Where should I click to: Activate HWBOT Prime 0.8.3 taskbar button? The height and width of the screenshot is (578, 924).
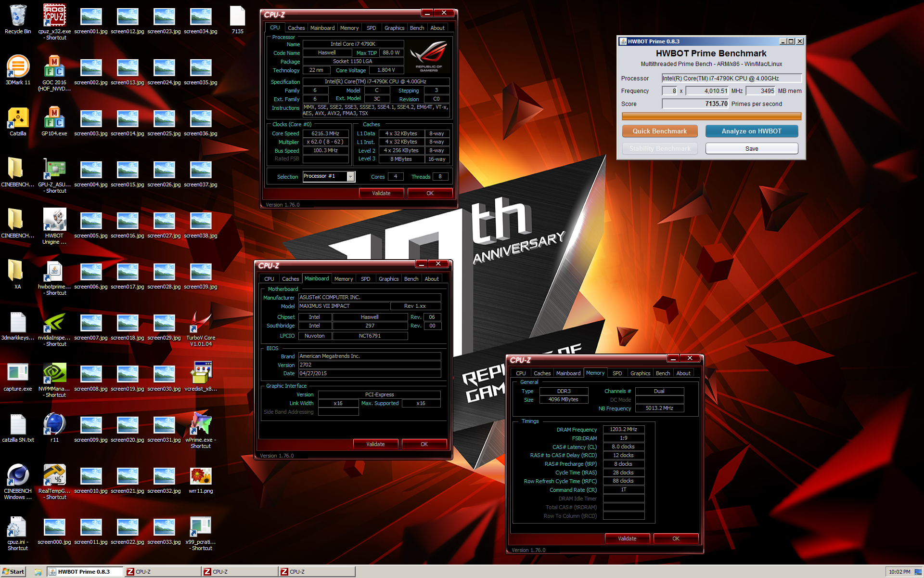pyautogui.click(x=85, y=572)
